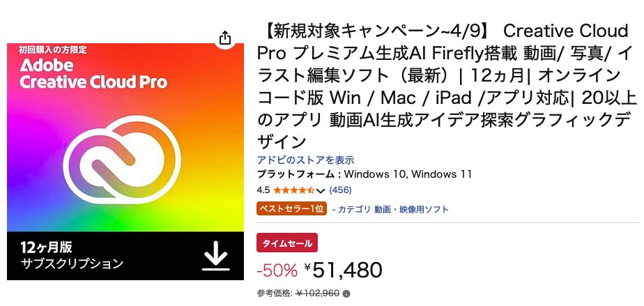Click the share icon above product image
The width and height of the screenshot is (644, 306).
tap(224, 38)
